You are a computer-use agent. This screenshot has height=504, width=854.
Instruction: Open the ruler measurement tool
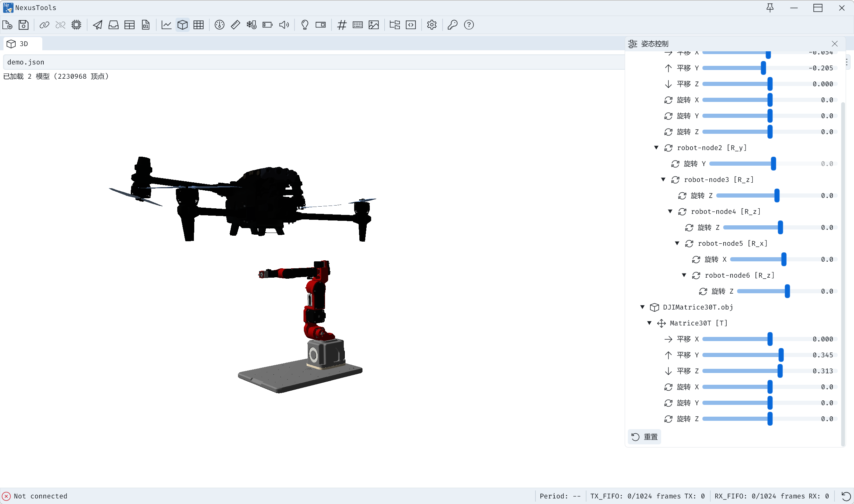pos(236,25)
